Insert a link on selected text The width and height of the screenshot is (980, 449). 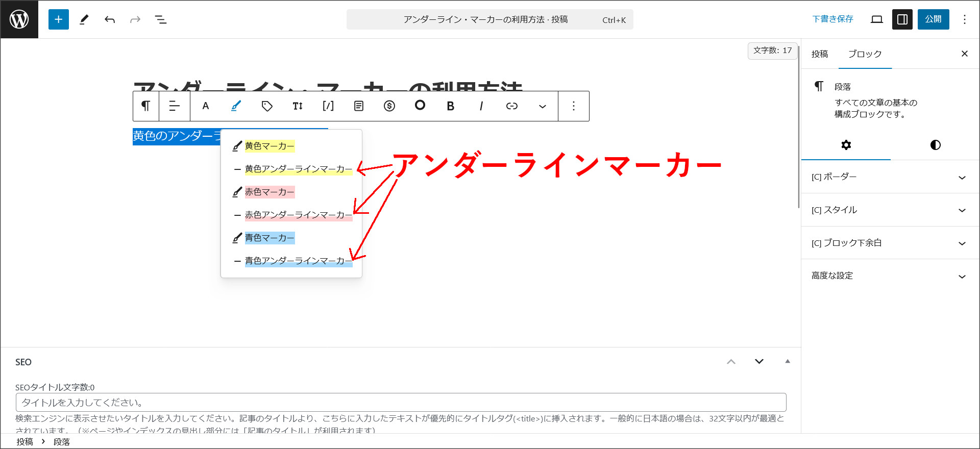click(x=512, y=106)
